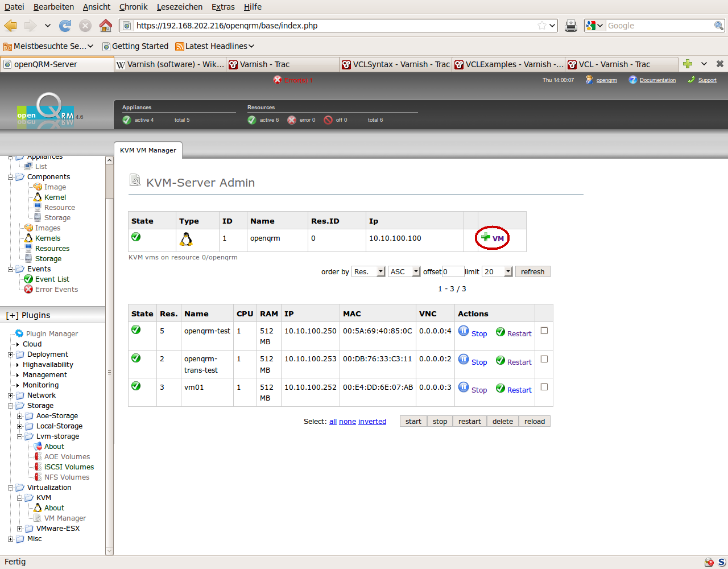
Task: Click Restart icon for vm01
Action: (x=500, y=389)
